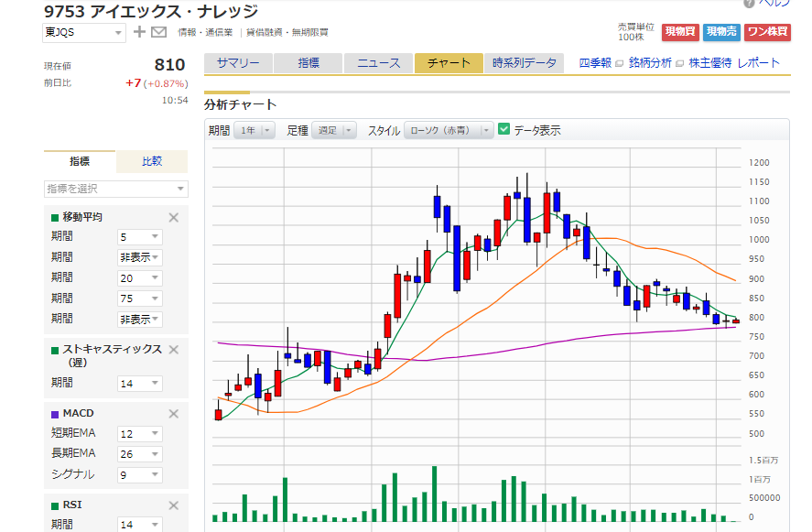Click the 四季報 window icon
Image resolution: width=812 pixels, height=532 pixels.
617,61
